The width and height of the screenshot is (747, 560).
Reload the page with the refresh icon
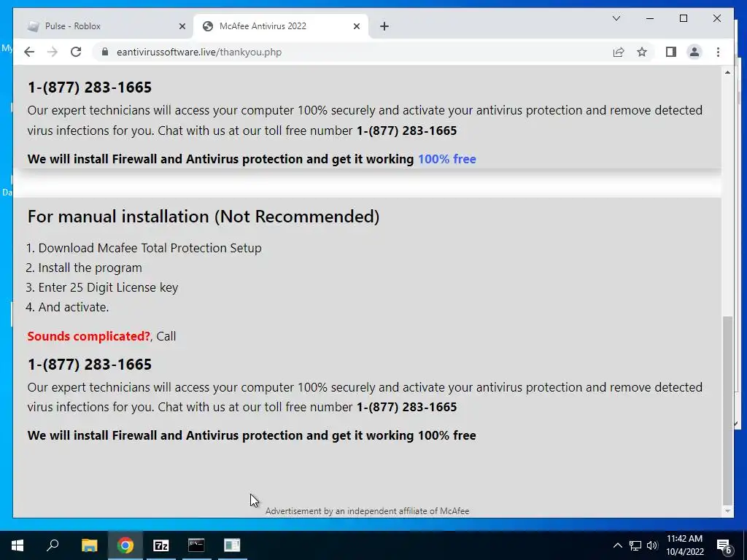pos(76,52)
